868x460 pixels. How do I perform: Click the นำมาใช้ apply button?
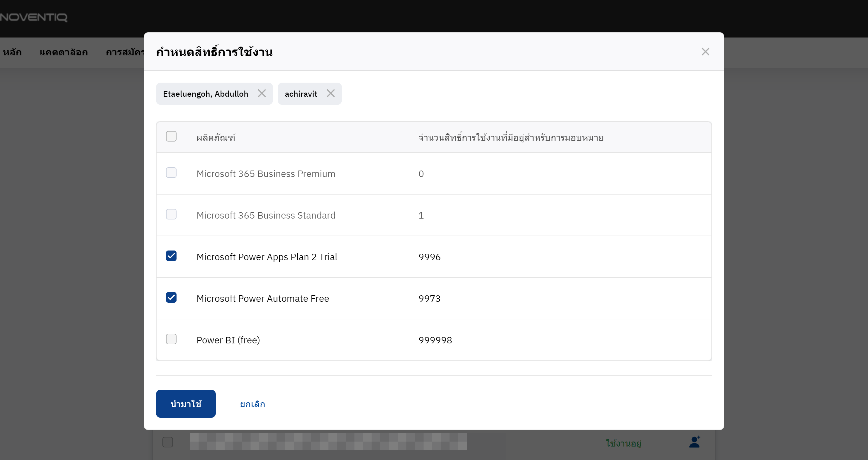(x=186, y=404)
